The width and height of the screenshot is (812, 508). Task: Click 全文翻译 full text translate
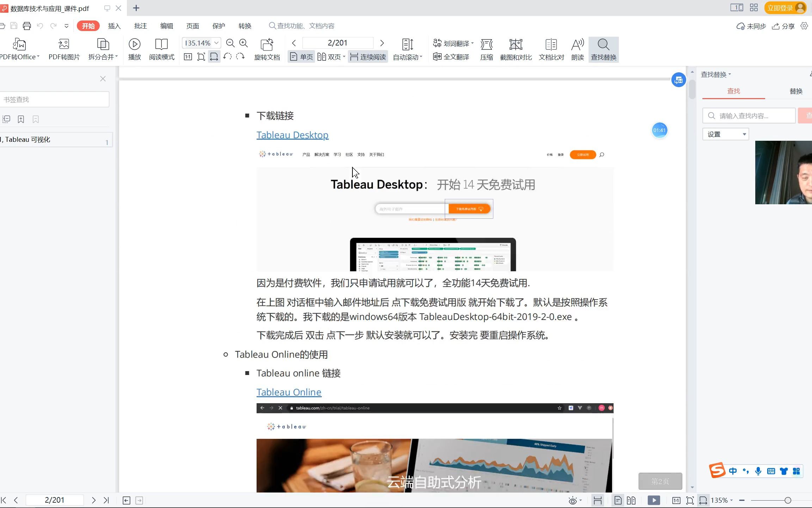point(451,57)
